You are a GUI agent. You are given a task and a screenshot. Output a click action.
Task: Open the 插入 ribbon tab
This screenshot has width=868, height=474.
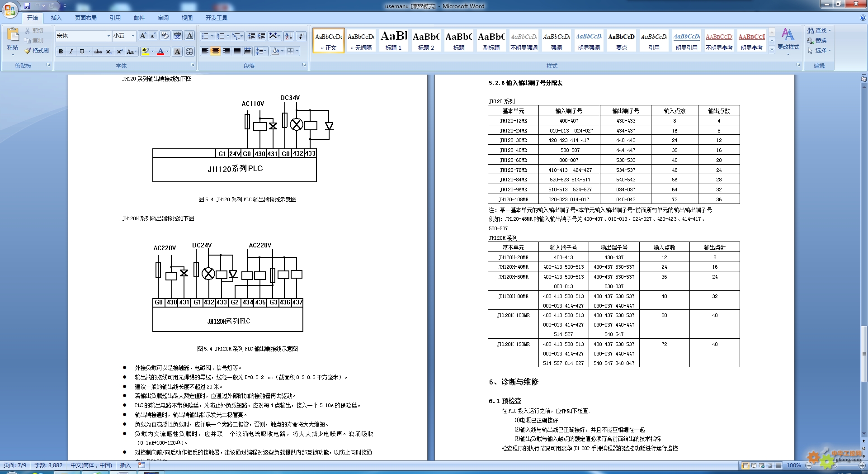point(56,18)
